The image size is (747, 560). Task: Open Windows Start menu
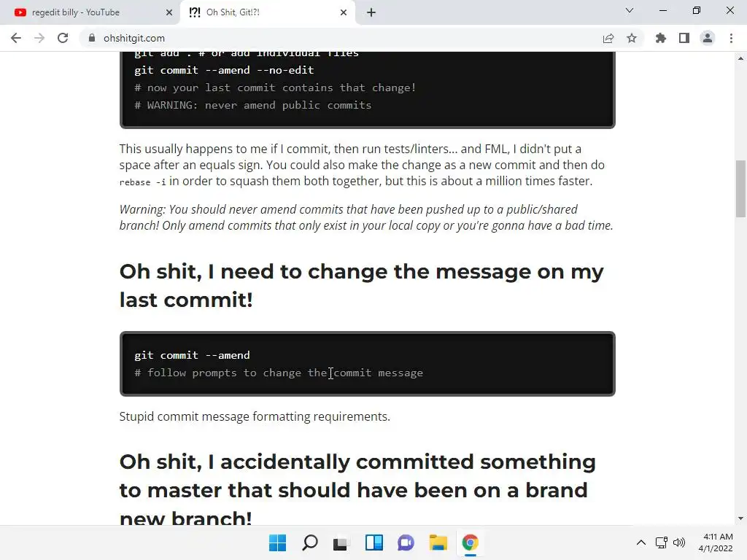coord(277,542)
